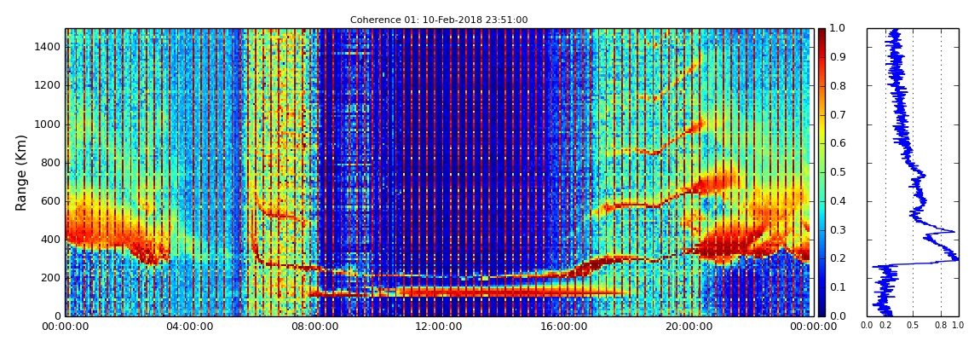The height and width of the screenshot is (347, 980).
Task: Click the colorbar 0.0 tick label
Action: pos(836,315)
